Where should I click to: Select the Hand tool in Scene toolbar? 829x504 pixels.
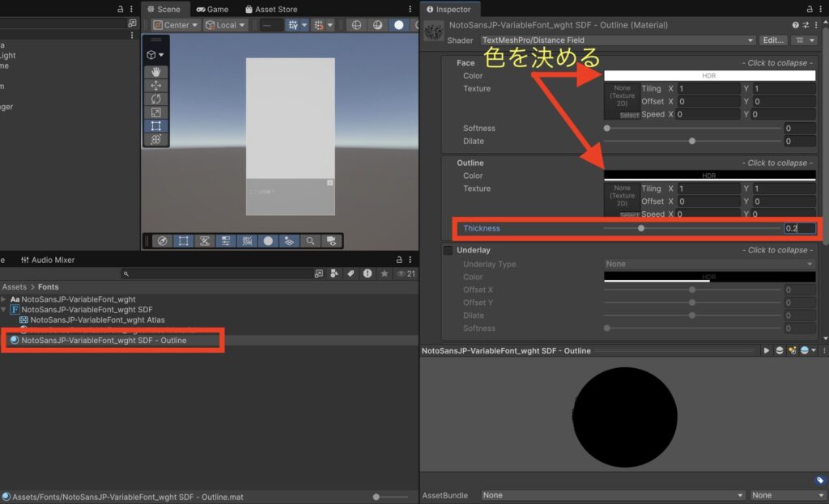(156, 72)
